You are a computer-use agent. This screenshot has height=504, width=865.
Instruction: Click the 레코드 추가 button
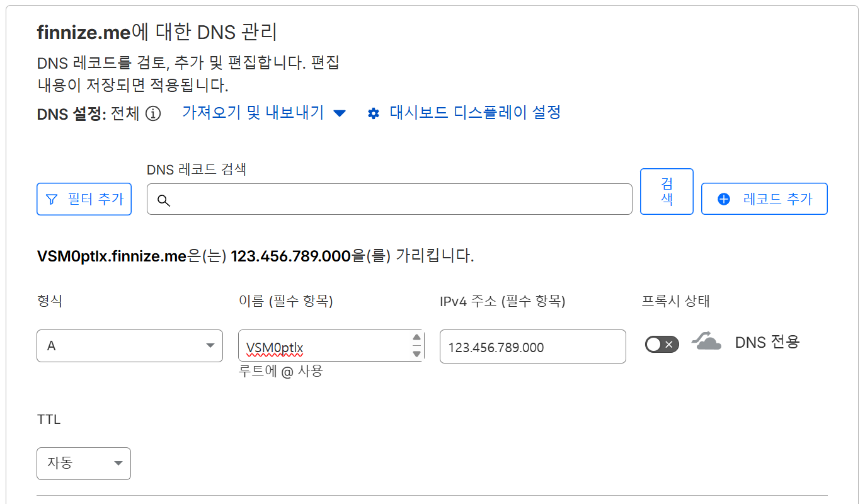[x=764, y=198]
